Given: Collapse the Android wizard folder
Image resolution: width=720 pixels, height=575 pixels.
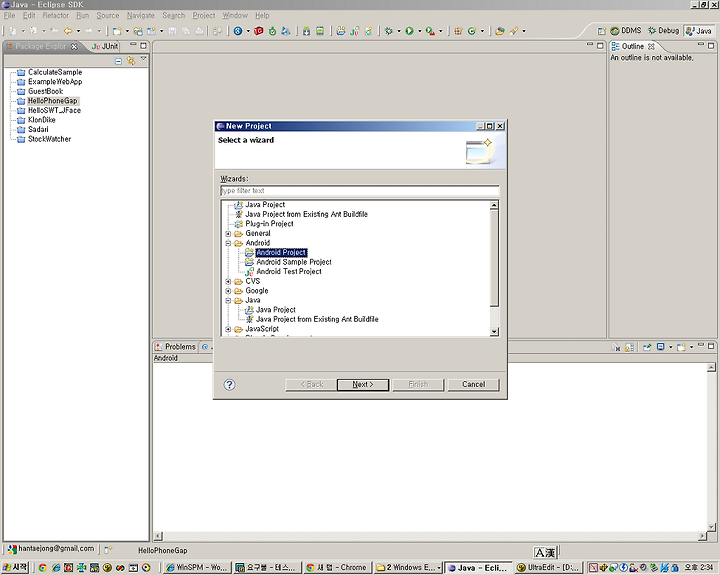Looking at the screenshot, I should [x=228, y=243].
